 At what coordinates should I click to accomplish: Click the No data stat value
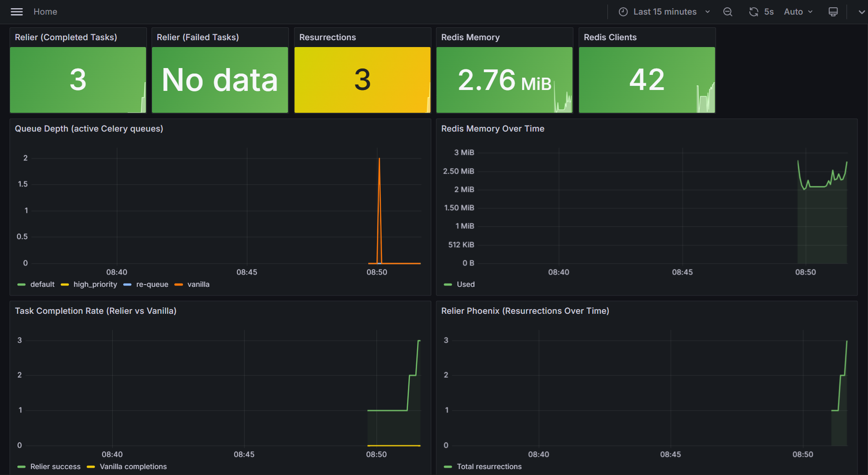220,80
